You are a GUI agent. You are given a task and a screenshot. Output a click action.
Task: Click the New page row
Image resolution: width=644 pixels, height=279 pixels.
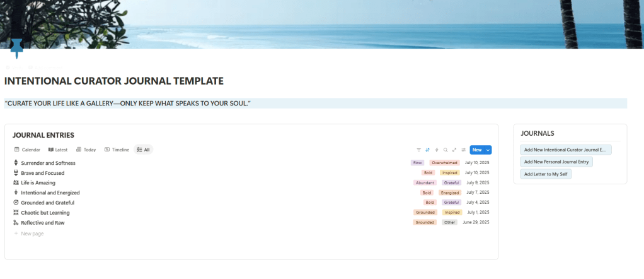coord(32,234)
